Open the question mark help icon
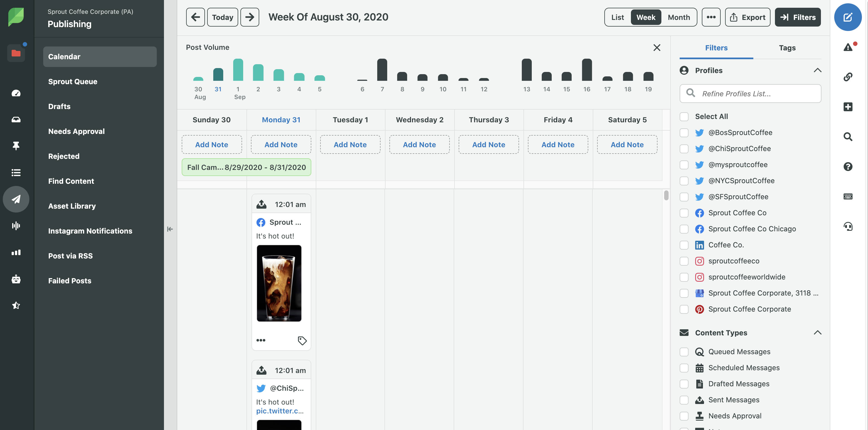 pyautogui.click(x=848, y=166)
